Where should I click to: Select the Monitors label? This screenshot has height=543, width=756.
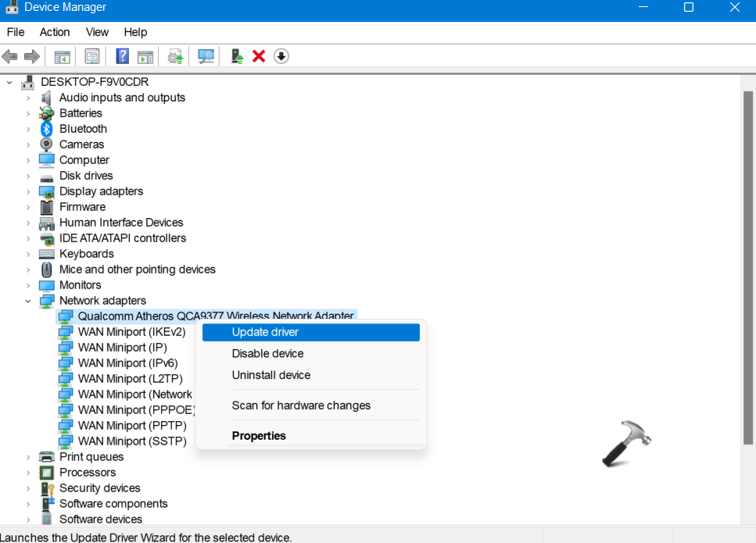(80, 285)
